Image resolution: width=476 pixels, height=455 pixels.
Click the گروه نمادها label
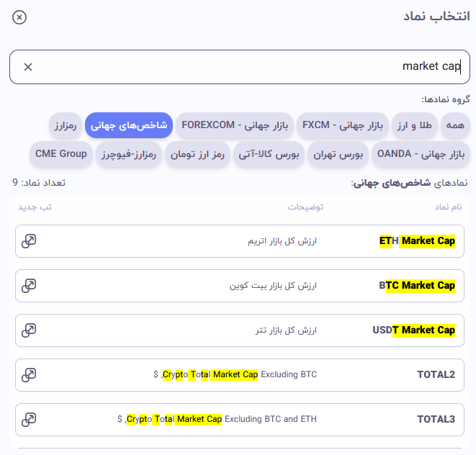446,99
